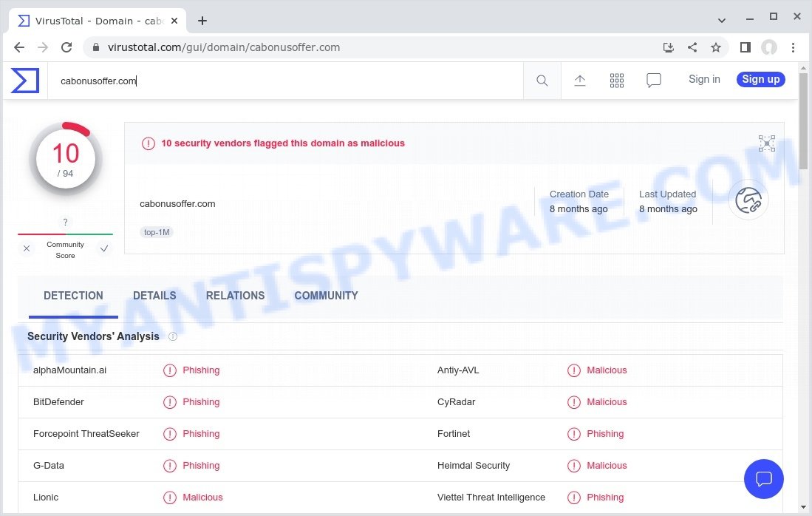812x516 pixels.
Task: Share this page icon
Action: click(692, 47)
